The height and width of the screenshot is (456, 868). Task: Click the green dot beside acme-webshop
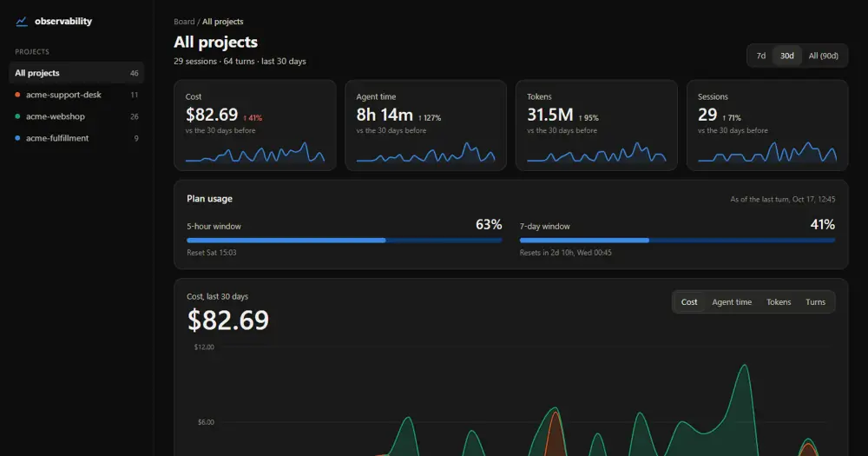coord(17,116)
